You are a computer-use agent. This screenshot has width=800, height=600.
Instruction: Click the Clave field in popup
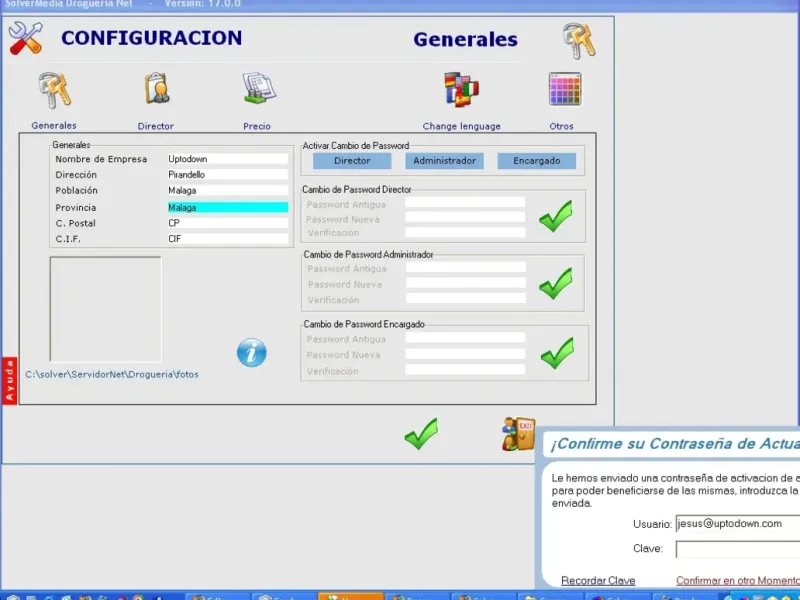[x=738, y=549]
